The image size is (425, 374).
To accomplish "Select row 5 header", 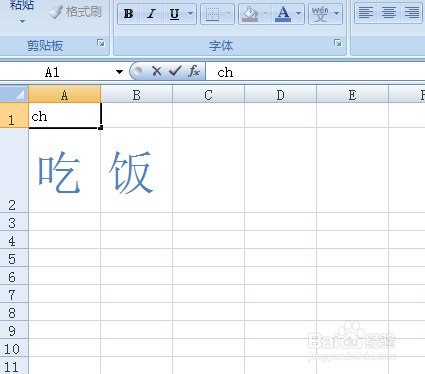I will point(14,258).
